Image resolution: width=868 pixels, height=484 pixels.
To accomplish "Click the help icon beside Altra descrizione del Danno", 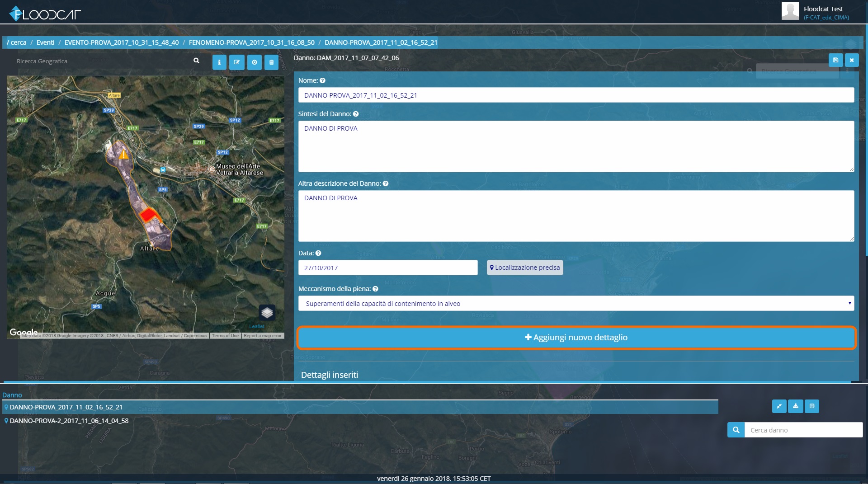I will [x=386, y=183].
